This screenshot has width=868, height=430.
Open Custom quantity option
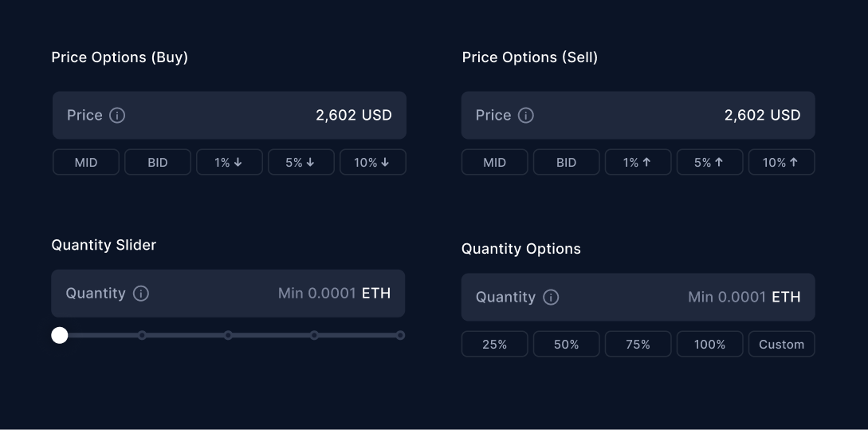(781, 344)
